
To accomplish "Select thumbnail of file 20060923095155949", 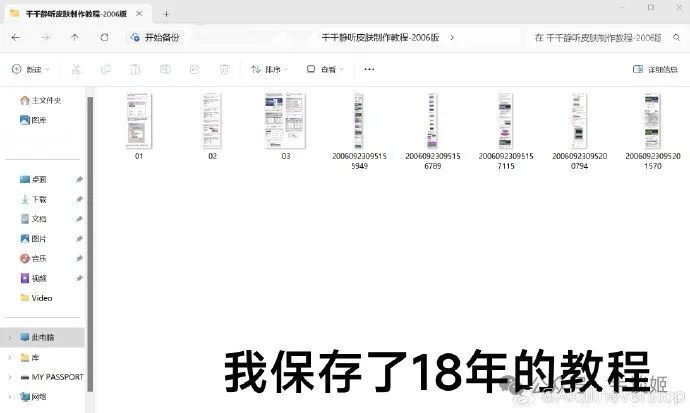I will click(359, 121).
